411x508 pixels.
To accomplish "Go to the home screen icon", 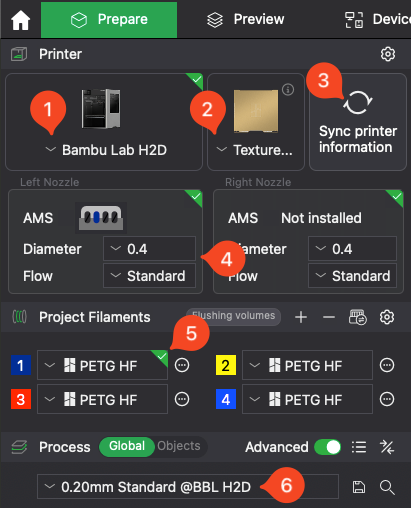I will click(x=21, y=20).
